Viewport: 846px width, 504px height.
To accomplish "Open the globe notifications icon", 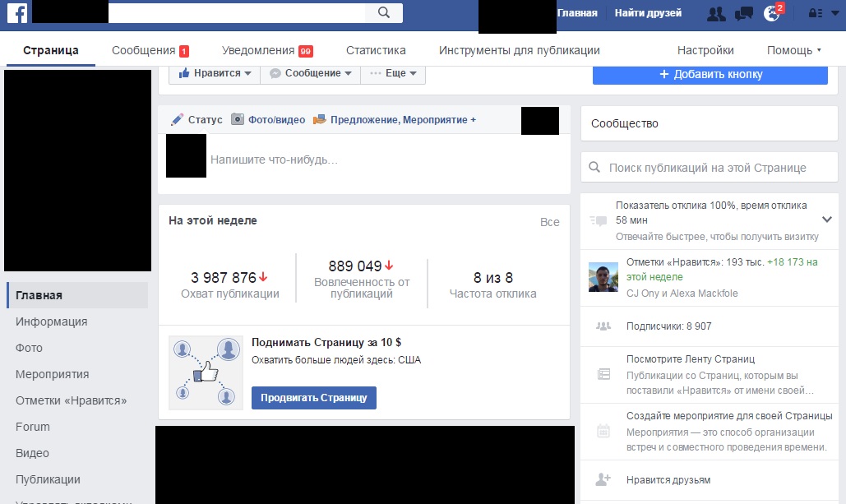I will coord(771,13).
